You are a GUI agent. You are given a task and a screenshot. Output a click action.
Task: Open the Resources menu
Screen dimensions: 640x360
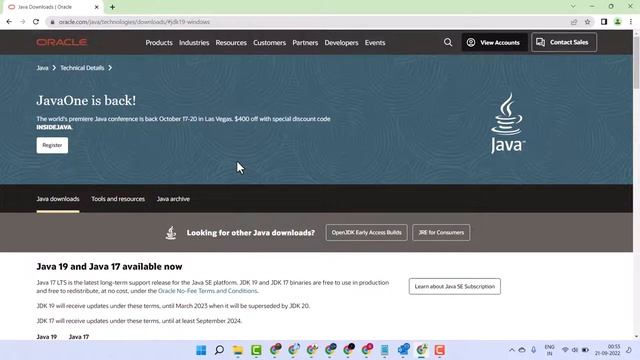[231, 42]
